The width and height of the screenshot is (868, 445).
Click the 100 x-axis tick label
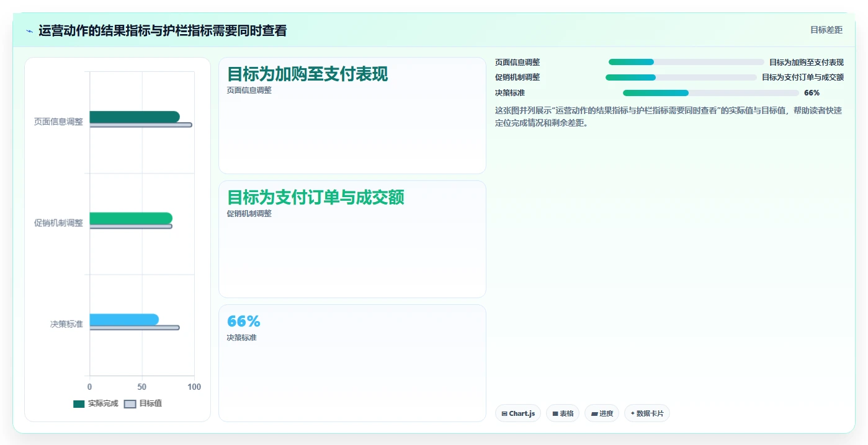(194, 387)
